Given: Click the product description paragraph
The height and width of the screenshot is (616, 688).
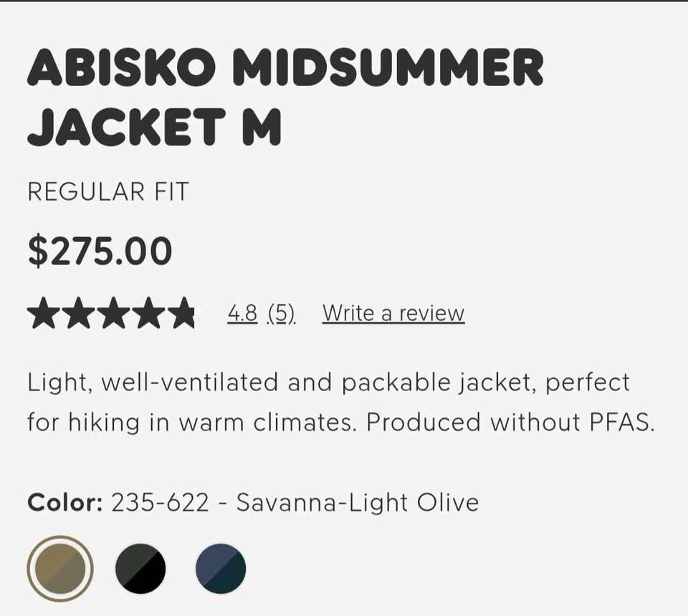Looking at the screenshot, I should click(341, 402).
